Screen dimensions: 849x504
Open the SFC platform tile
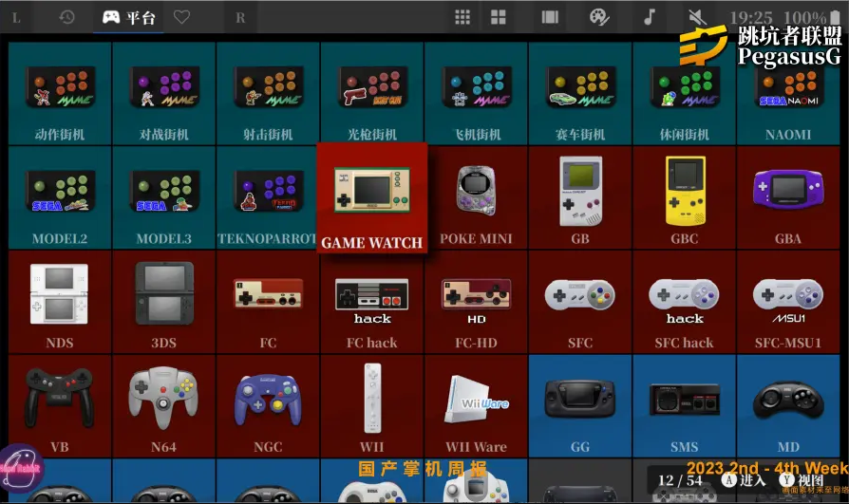click(x=580, y=302)
